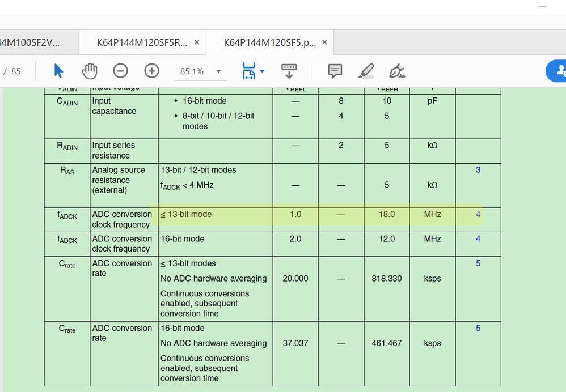Choose the highlighter tool
Viewport: 566px width, 392px height.
366,71
